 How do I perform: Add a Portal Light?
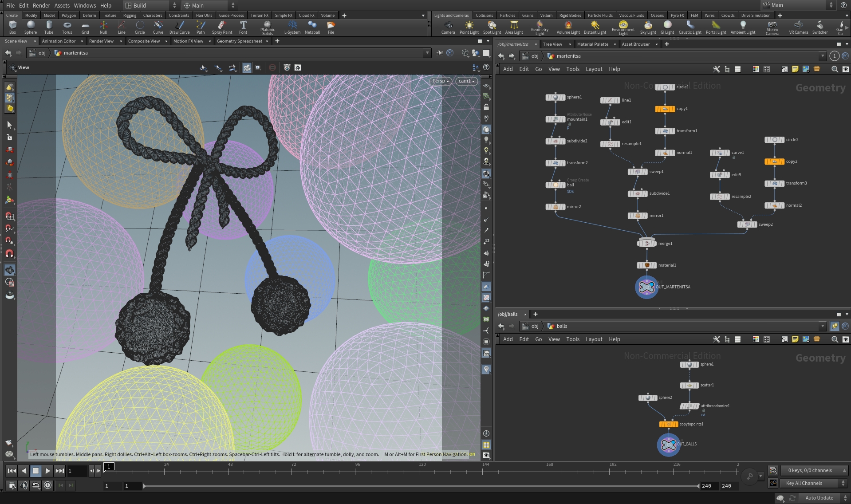coord(716,28)
